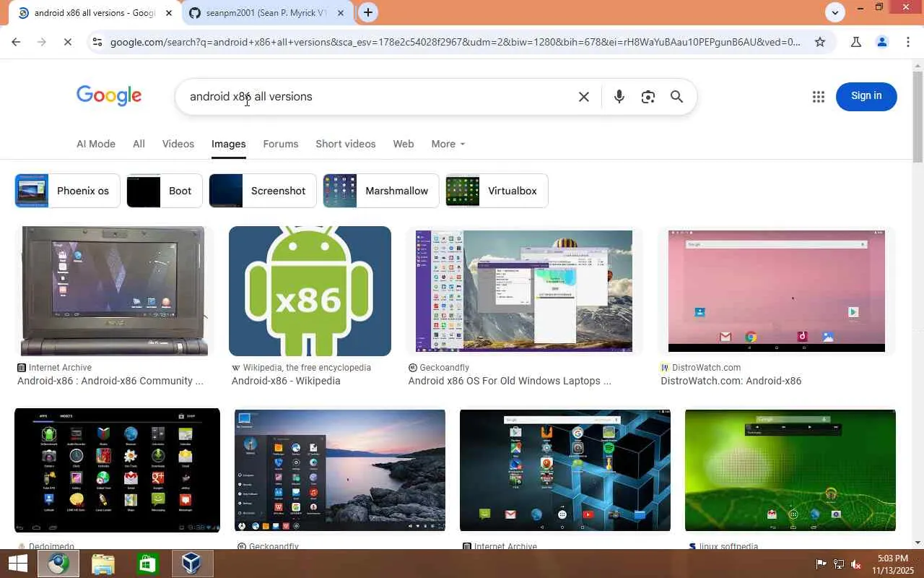The image size is (924, 578).
Task: Go back to the previous page
Action: coord(16,42)
